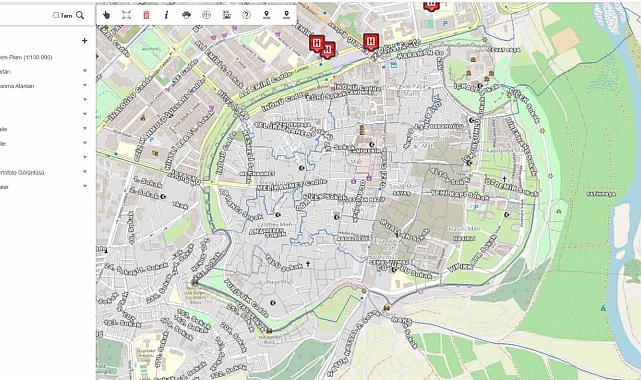The height and width of the screenshot is (380, 641).
Task: Activate the zoom-to-box extent tool
Action: (x=126, y=15)
